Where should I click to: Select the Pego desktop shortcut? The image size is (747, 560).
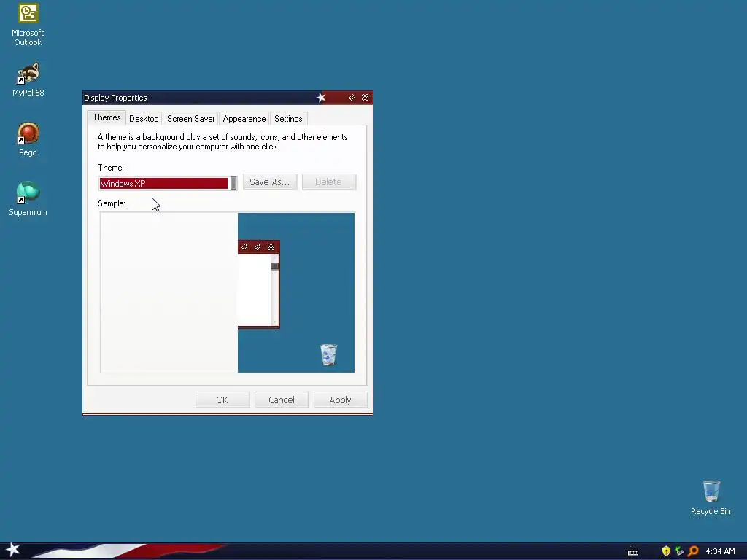28,139
